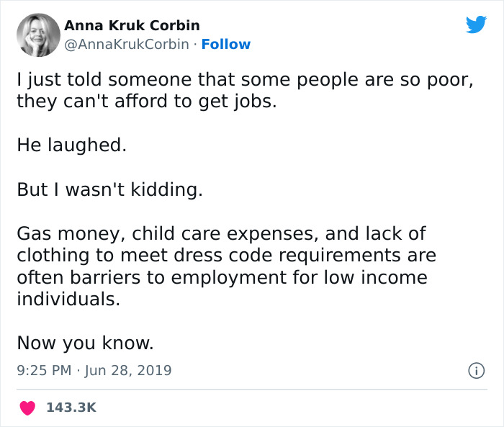Click the Twitter bird logo

tap(476, 25)
